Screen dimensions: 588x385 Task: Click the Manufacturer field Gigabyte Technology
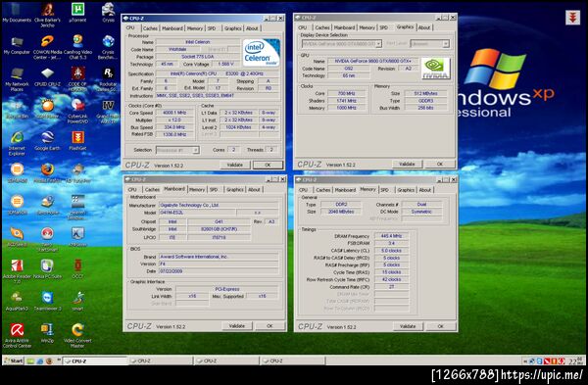(219, 205)
